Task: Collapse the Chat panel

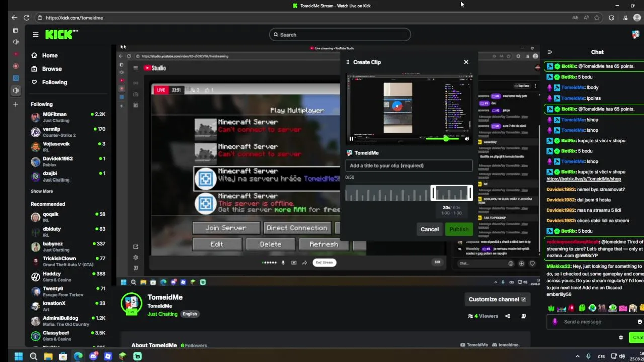Action: point(550,52)
